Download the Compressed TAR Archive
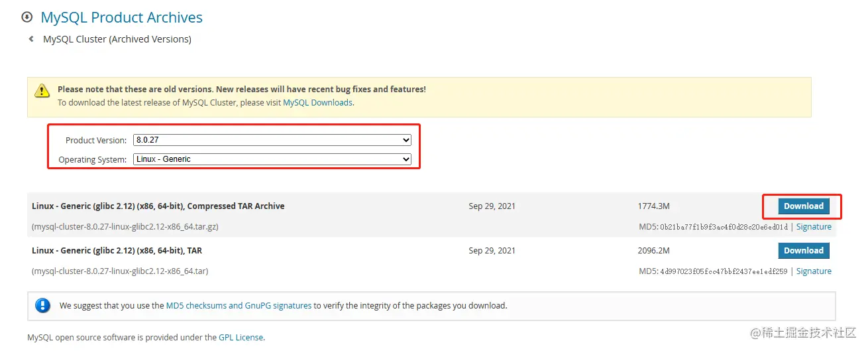 [x=803, y=206]
